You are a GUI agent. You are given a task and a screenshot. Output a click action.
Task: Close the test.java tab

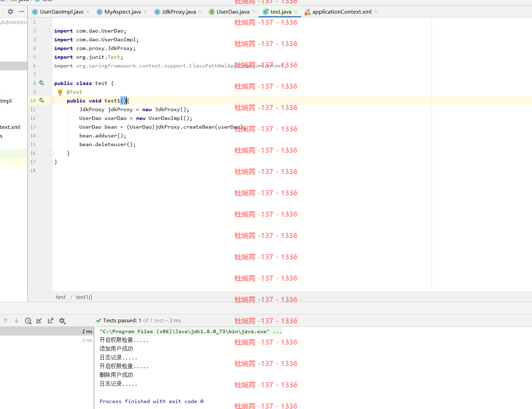click(296, 12)
